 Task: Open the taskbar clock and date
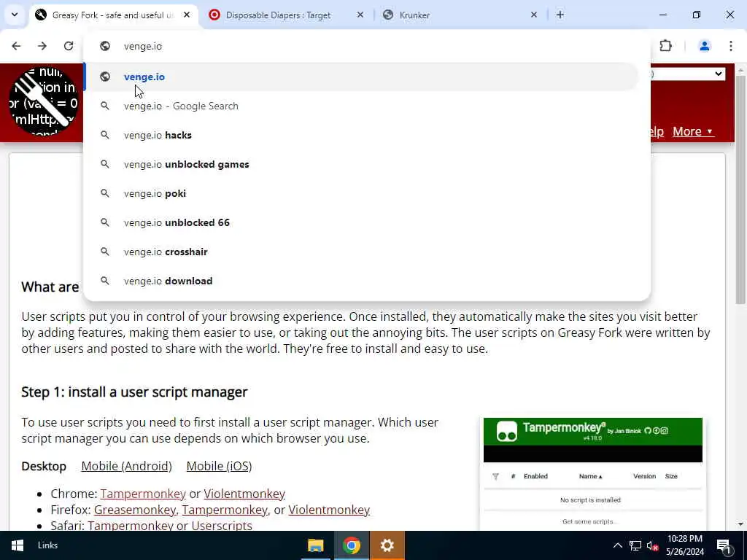click(685, 545)
